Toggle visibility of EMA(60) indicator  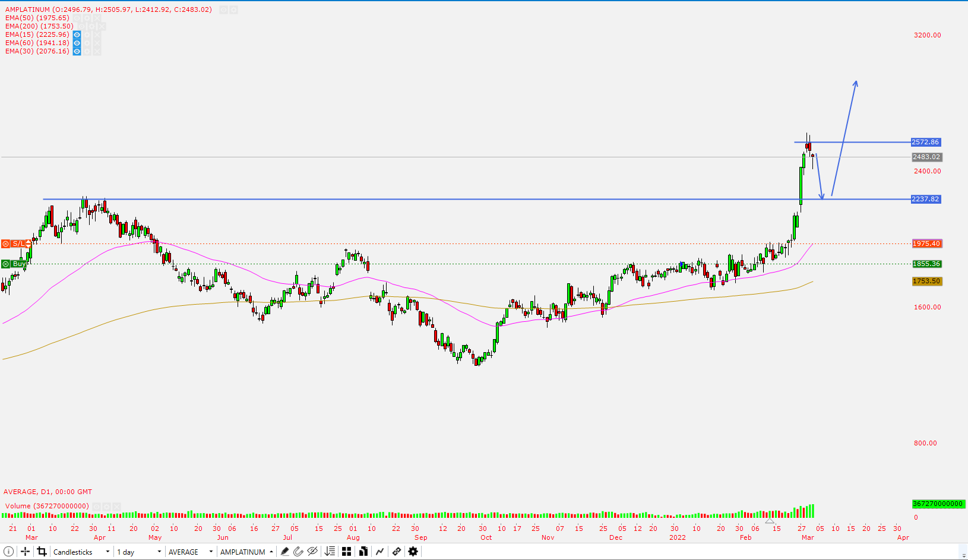pyautogui.click(x=77, y=43)
